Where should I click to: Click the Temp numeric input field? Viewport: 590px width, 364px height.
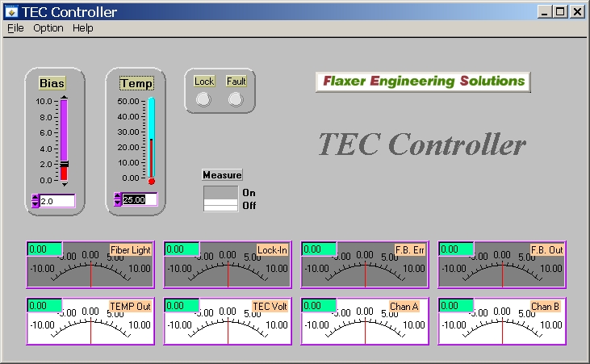[x=140, y=199]
